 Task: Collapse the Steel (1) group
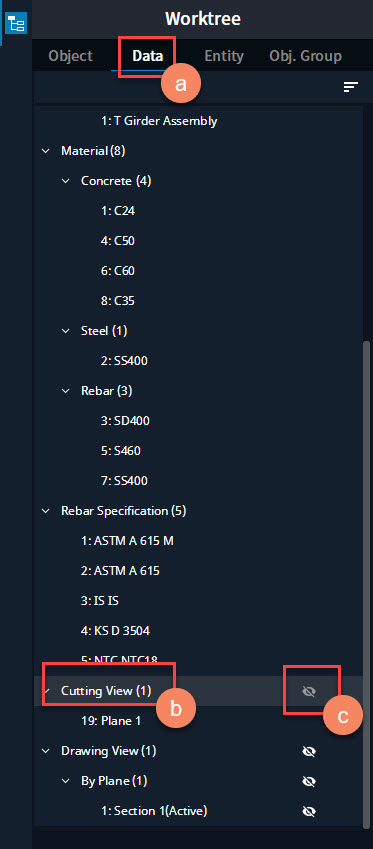(66, 330)
